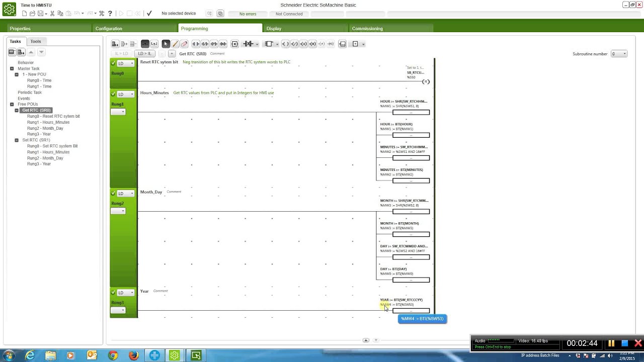Screen dimensions: 644x362
Task: Open Subroutine number dropdown
Action: pyautogui.click(x=619, y=54)
